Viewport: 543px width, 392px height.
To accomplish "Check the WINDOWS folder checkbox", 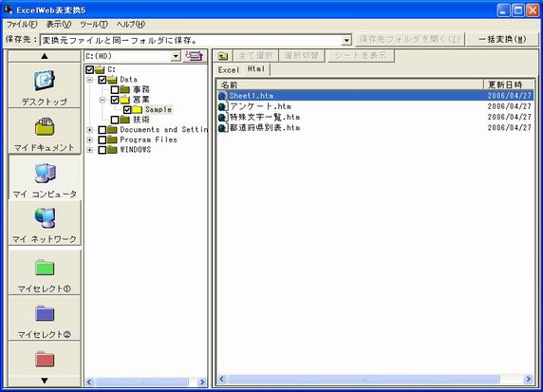I will [103, 150].
